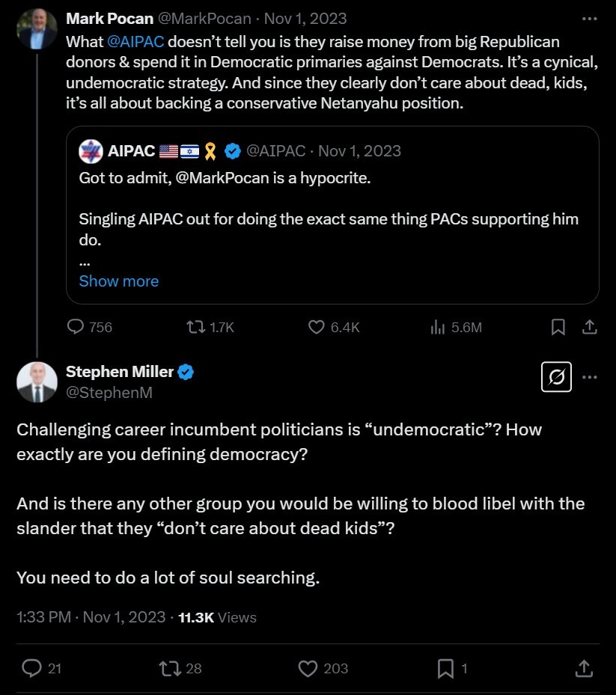Open the Grok icon on Stephen Miller's tweet

[x=556, y=378]
